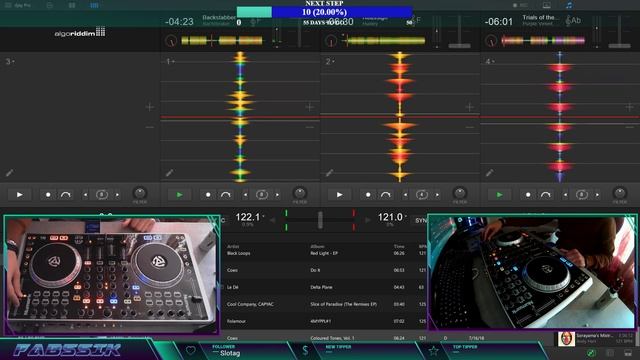Click the right crossfader arrow near 121.0
This screenshot has height=360, width=640.
[x=367, y=220]
